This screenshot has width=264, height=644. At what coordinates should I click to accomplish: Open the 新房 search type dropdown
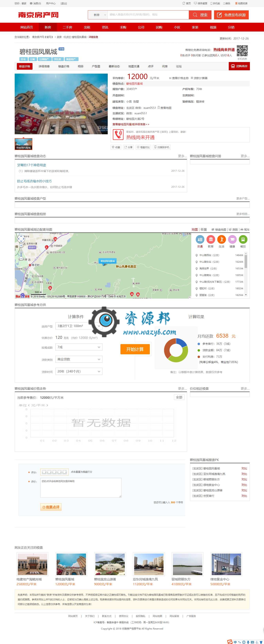(x=98, y=15)
